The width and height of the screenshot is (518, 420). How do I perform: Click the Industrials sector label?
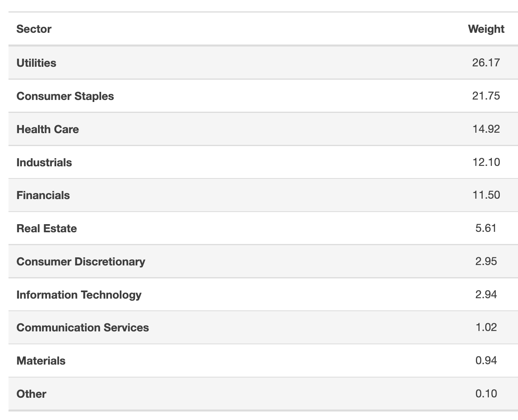(x=44, y=163)
